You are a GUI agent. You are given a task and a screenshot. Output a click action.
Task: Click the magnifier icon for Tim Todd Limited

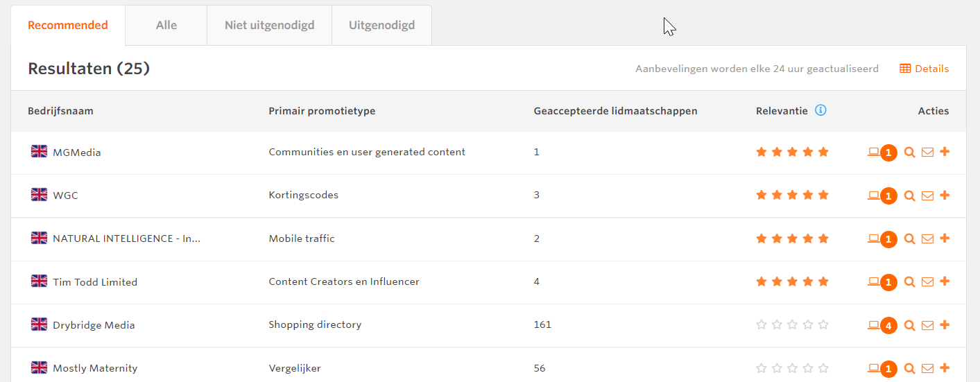click(x=910, y=282)
